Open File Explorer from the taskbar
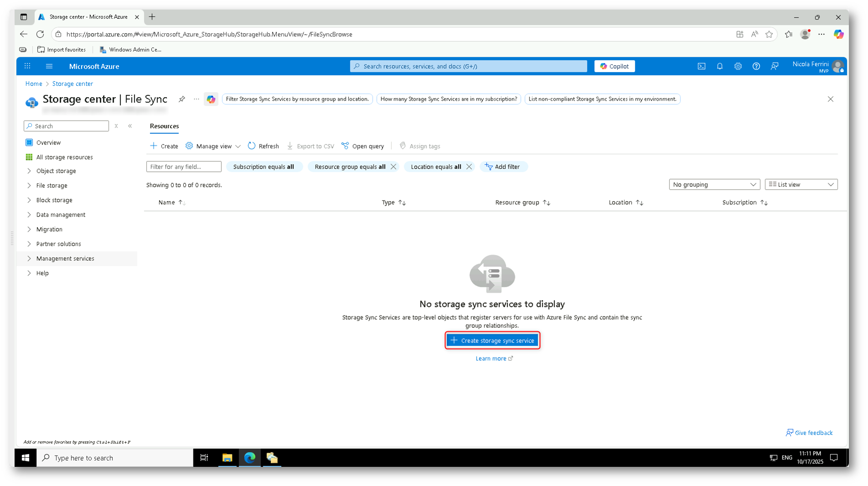 (227, 458)
